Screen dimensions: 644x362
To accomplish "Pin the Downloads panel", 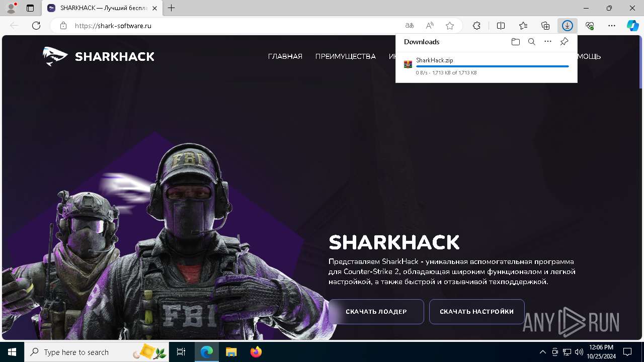I will (x=564, y=42).
